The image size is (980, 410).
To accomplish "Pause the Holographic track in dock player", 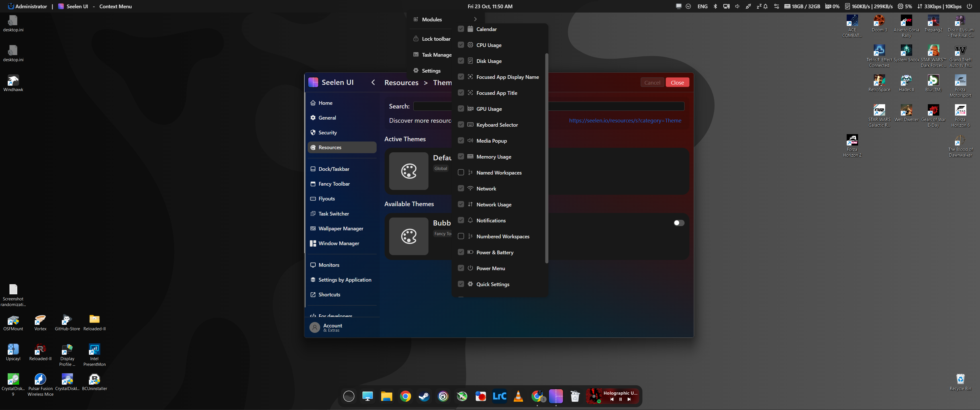I will (620, 399).
